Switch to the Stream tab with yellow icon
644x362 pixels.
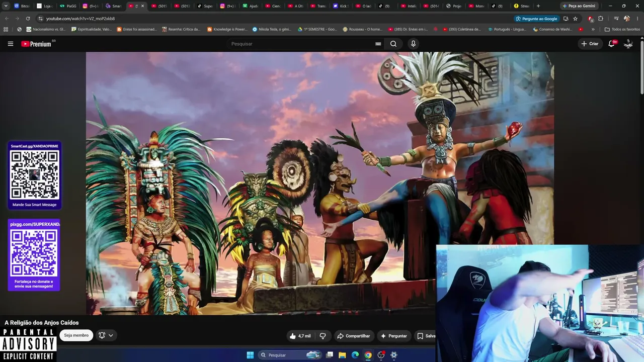(522, 6)
